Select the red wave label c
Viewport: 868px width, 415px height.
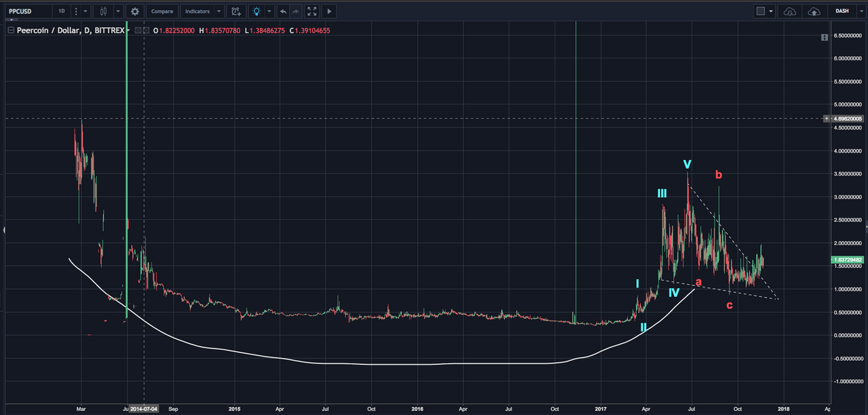[x=730, y=306]
